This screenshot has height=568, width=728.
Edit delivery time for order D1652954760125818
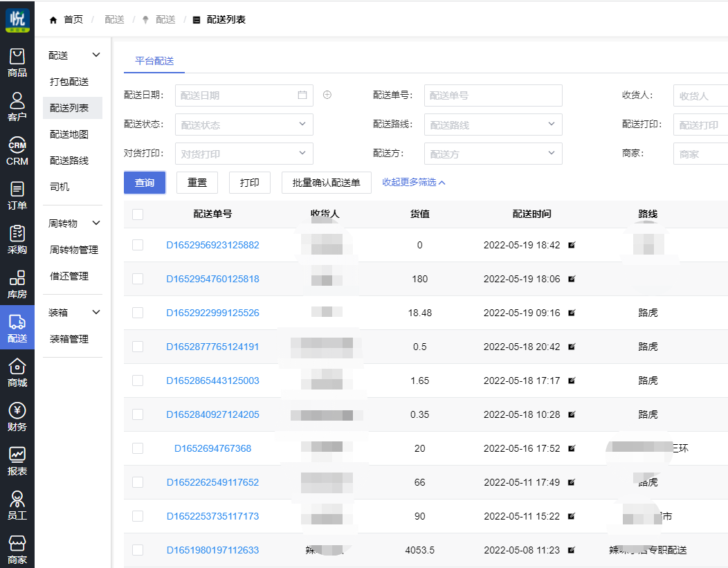click(x=572, y=279)
